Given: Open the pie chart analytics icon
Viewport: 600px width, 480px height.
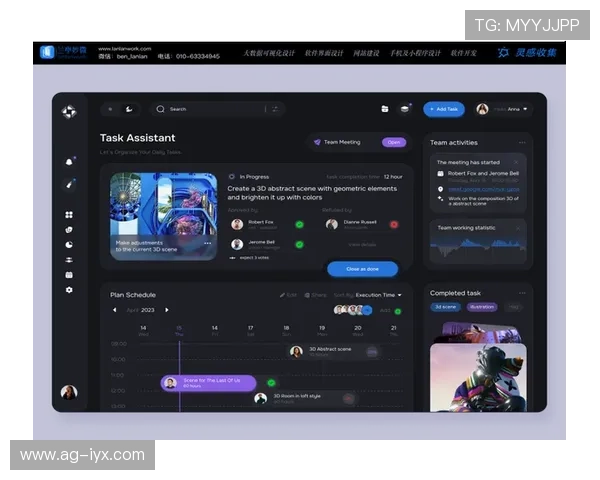Looking at the screenshot, I should (69, 244).
